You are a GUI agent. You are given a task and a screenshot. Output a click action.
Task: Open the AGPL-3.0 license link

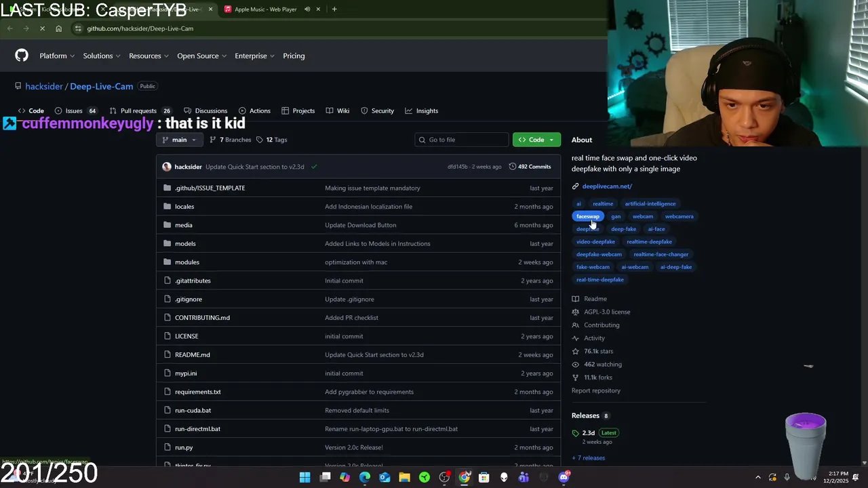607,312
